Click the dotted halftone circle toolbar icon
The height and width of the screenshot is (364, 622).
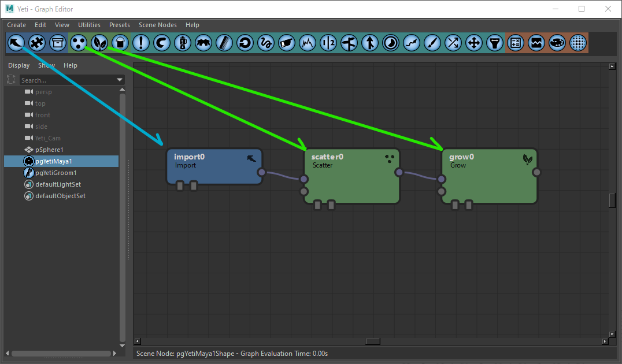click(578, 43)
